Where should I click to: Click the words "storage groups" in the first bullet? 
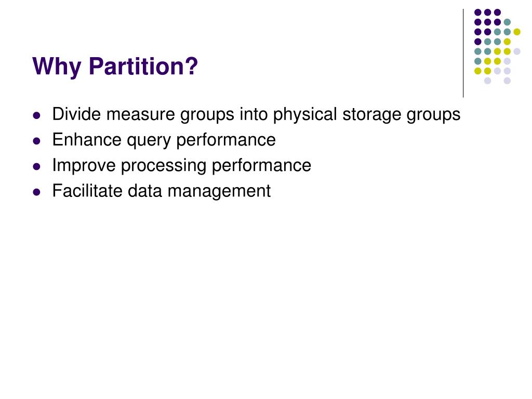pyautogui.click(x=402, y=115)
